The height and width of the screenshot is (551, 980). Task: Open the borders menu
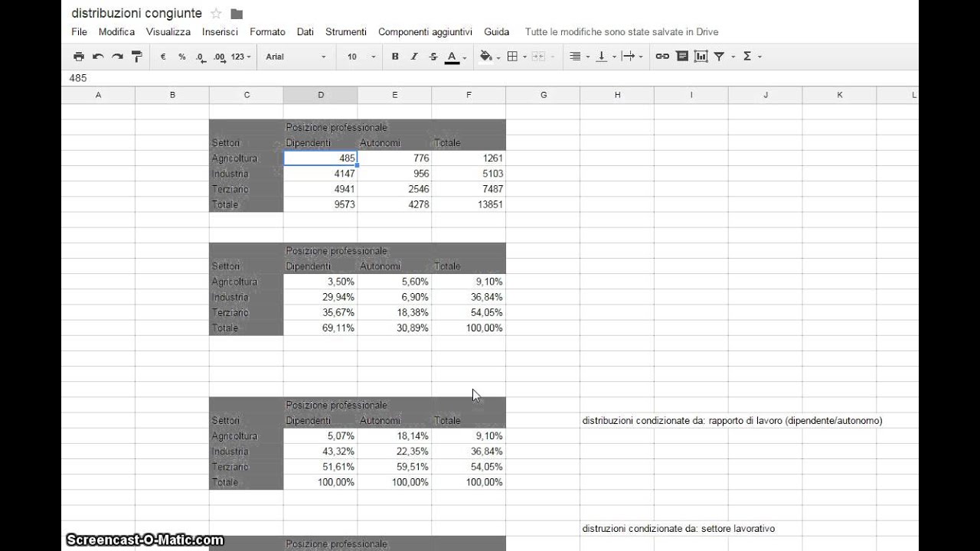click(x=516, y=57)
